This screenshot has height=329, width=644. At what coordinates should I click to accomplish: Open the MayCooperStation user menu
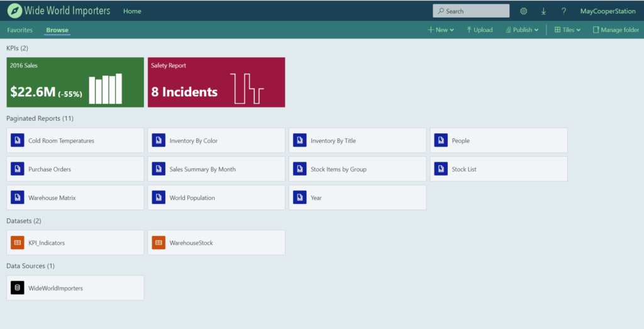click(608, 11)
